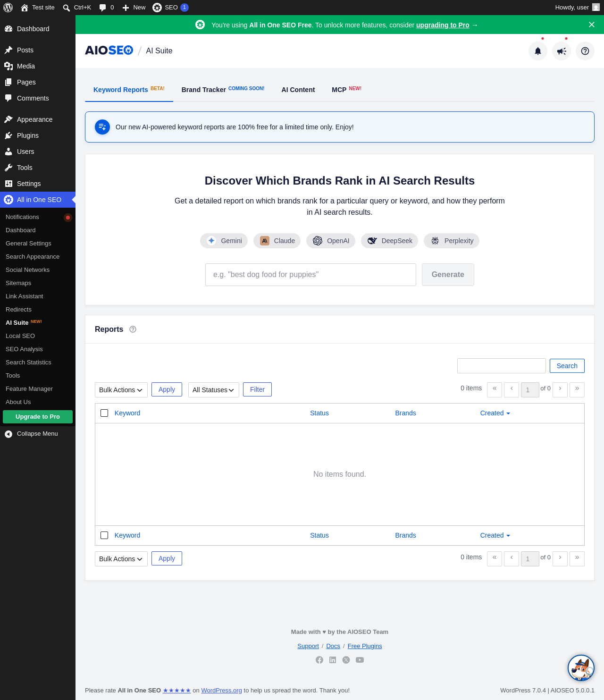Viewport: 604px width, 700px height.
Task: Open AIOSEO YouTube channel icon
Action: pos(360,660)
